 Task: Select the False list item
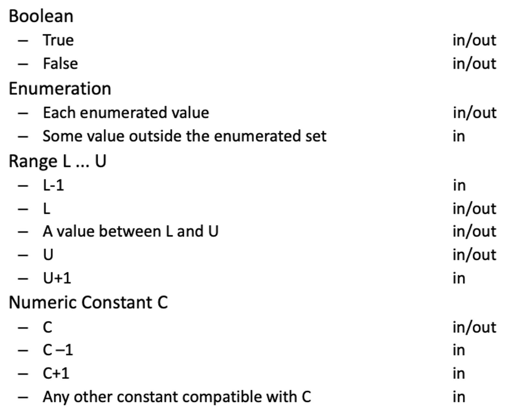pyautogui.click(x=60, y=64)
